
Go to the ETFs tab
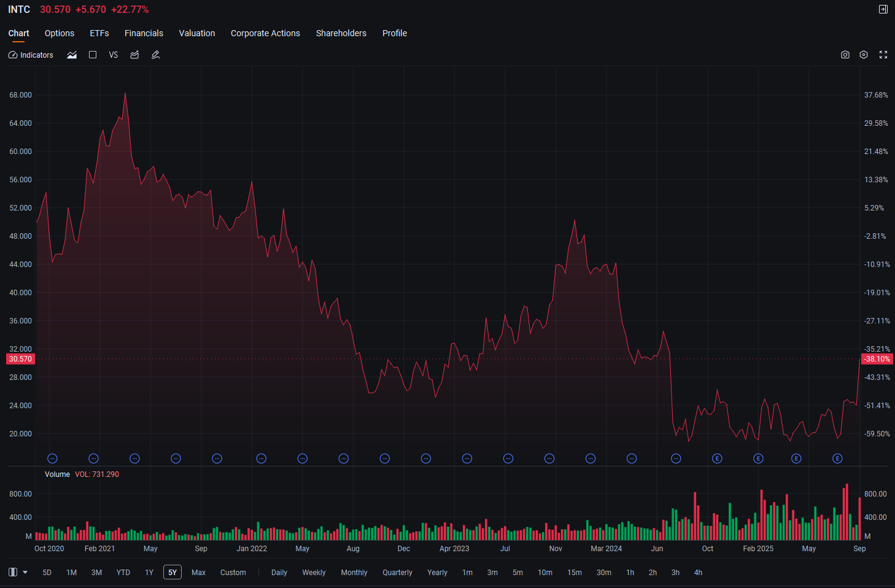[x=99, y=33]
